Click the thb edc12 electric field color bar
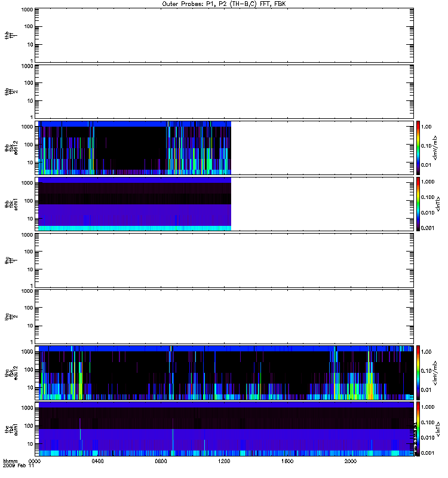This screenshot has width=448, height=478. (x=418, y=148)
